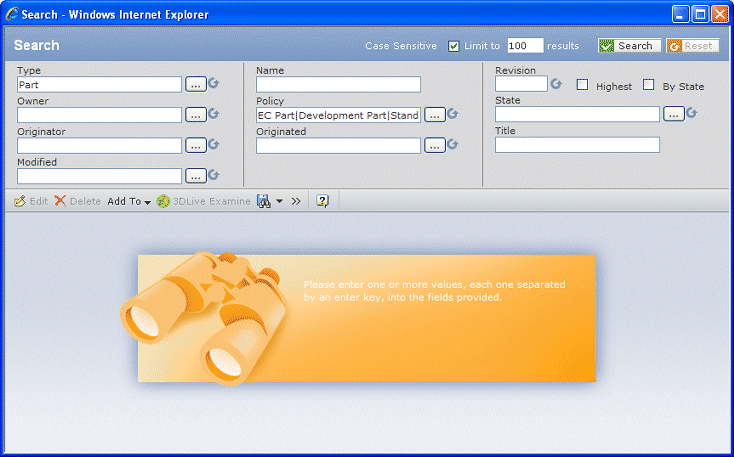734x457 pixels.
Task: Reset the Owner field using its circular arrow icon
Action: (x=213, y=114)
